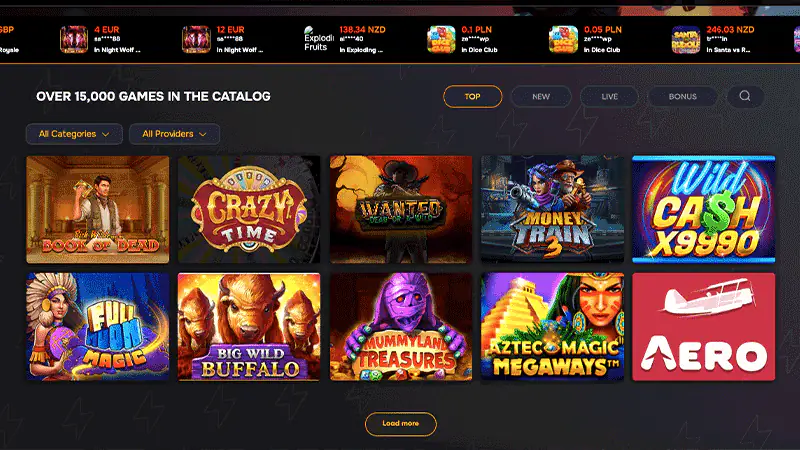Open the search magnifier icon
This screenshot has width=800, height=450.
[745, 96]
